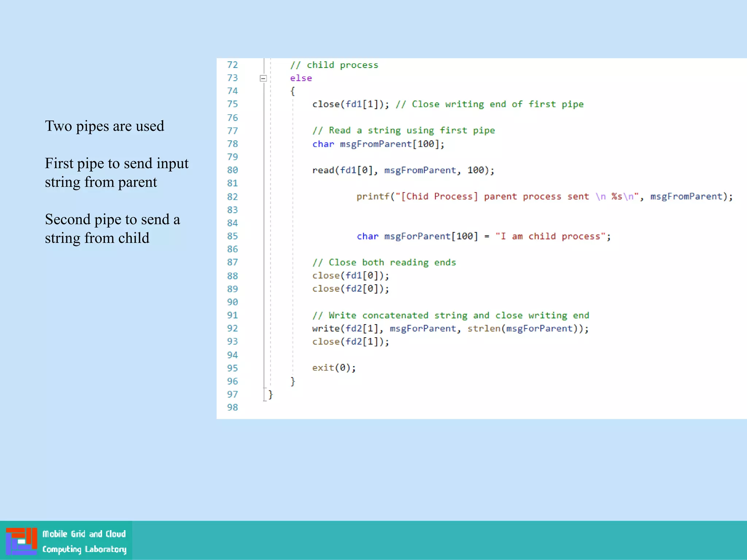Click the closing brace on line 97

[270, 394]
